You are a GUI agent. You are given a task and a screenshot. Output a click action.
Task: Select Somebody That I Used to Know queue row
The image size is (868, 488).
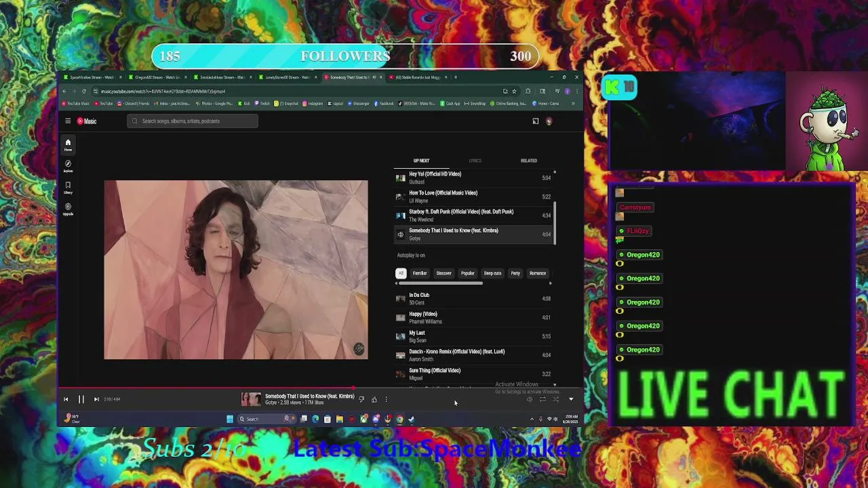click(x=474, y=235)
